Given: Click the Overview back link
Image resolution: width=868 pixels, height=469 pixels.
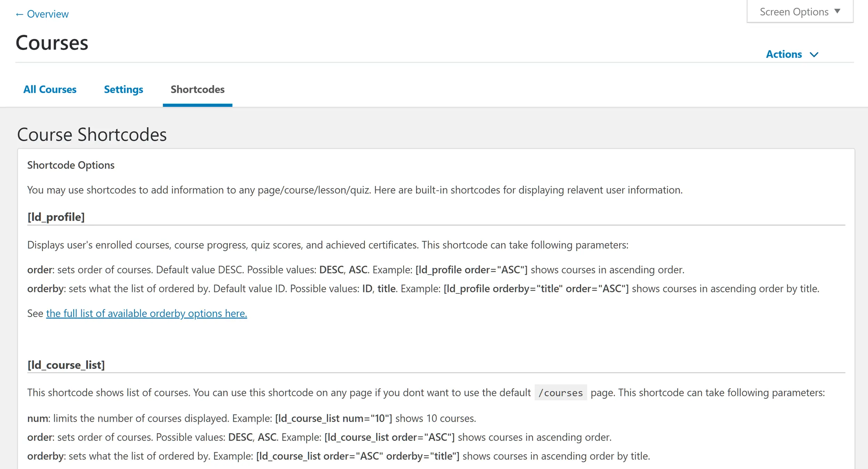Looking at the screenshot, I should click(48, 14).
